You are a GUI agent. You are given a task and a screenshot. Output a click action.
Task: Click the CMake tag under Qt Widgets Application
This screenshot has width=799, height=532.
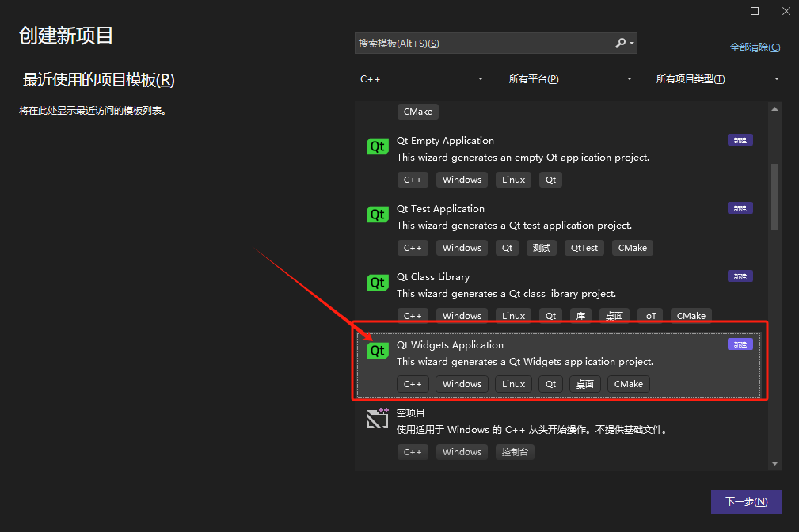628,384
